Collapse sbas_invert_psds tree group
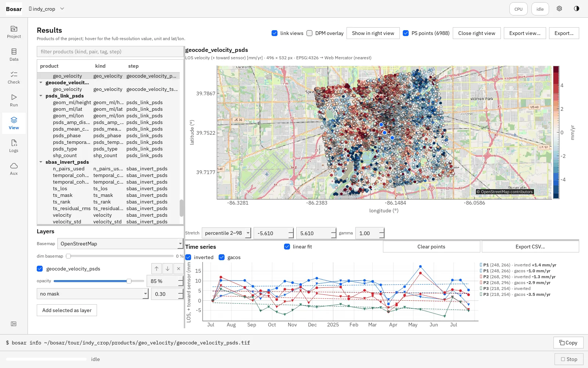The width and height of the screenshot is (588, 368). click(41, 162)
